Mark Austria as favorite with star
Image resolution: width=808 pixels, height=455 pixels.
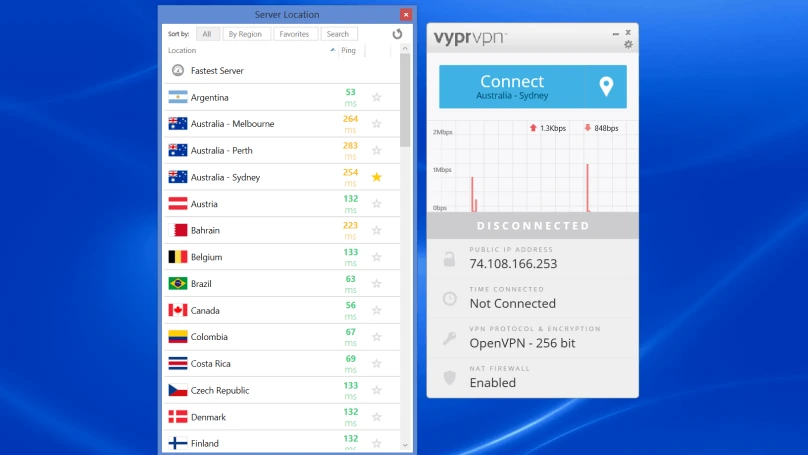click(x=377, y=204)
